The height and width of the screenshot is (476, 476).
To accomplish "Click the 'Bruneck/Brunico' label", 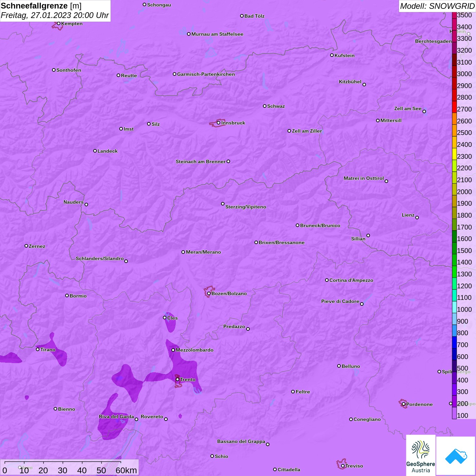I will (x=320, y=225).
